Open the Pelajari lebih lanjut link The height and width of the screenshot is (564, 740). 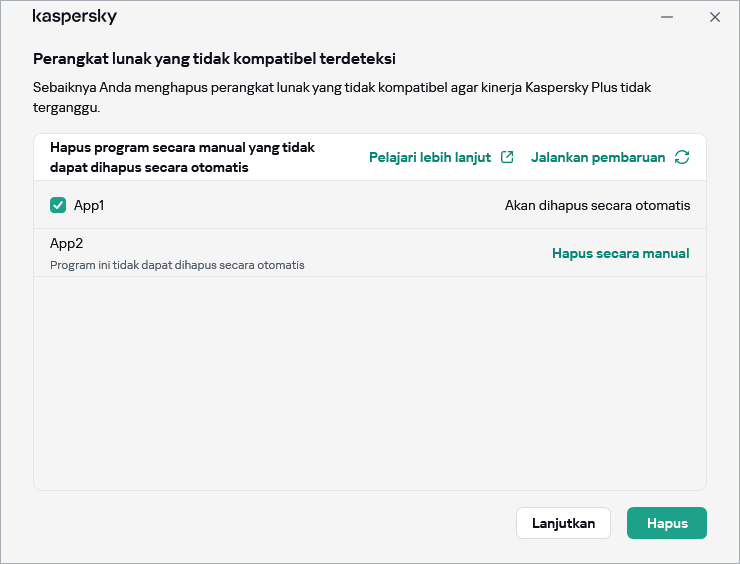[430, 157]
